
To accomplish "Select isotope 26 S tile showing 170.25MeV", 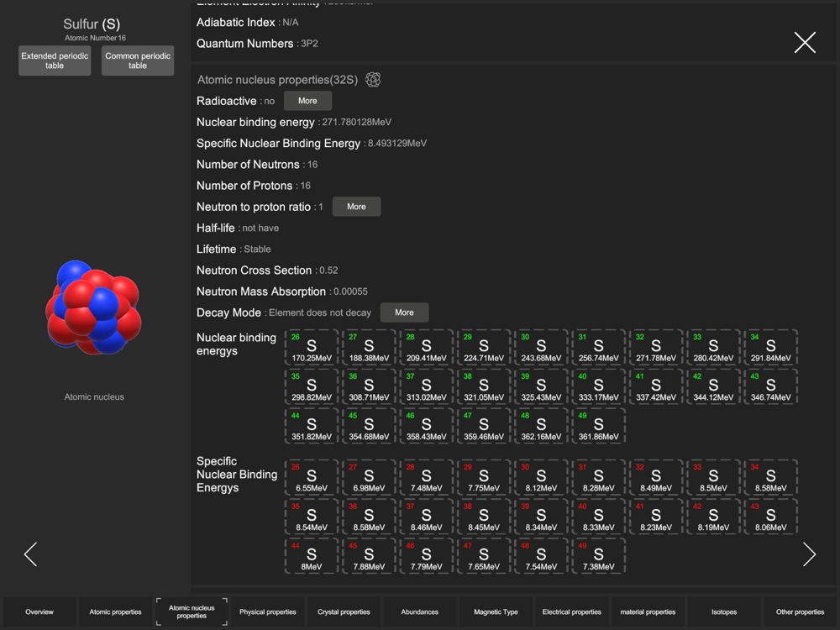I will 312,348.
